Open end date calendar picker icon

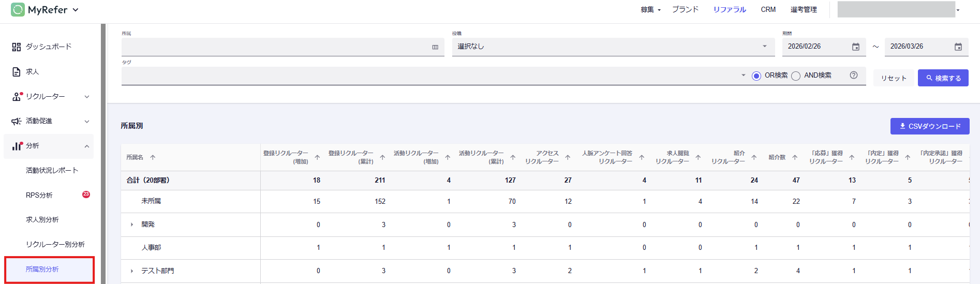[958, 47]
